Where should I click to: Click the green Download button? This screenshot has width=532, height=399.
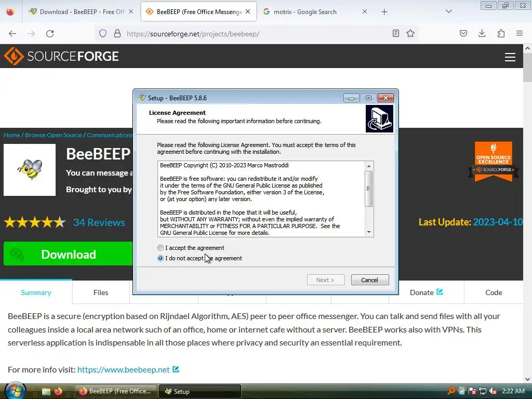[68, 254]
